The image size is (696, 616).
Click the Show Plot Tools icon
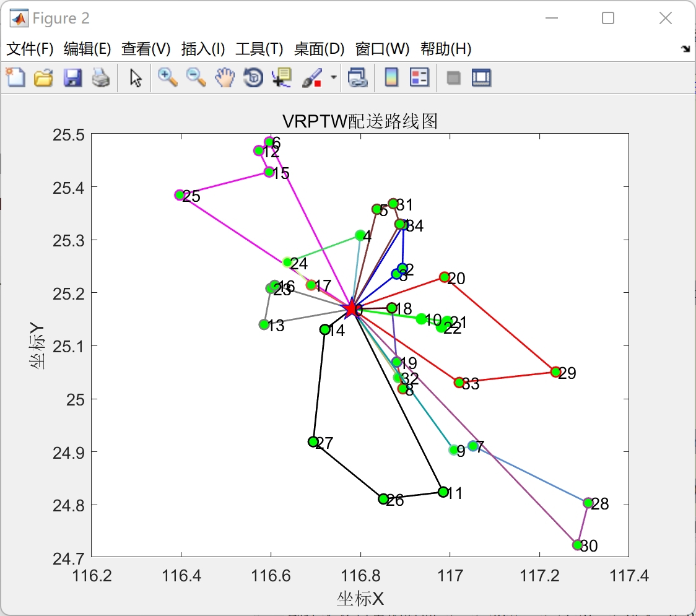[481, 77]
